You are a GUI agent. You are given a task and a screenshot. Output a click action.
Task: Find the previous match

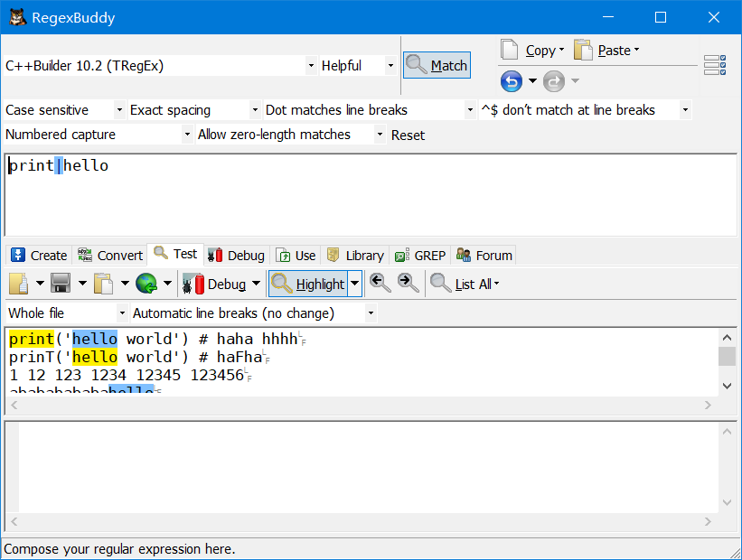[x=380, y=284]
